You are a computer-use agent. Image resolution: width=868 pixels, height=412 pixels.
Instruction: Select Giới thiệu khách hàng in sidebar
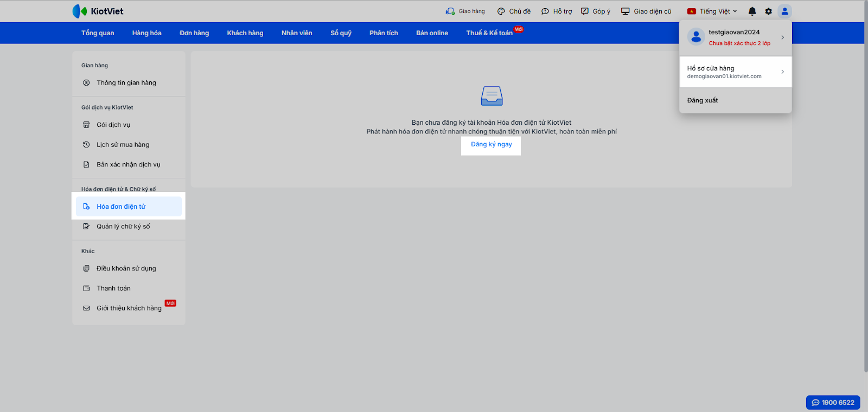129,308
